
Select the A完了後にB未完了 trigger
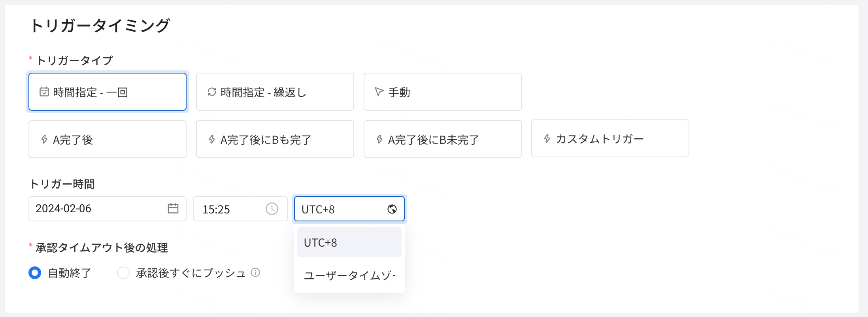(443, 139)
